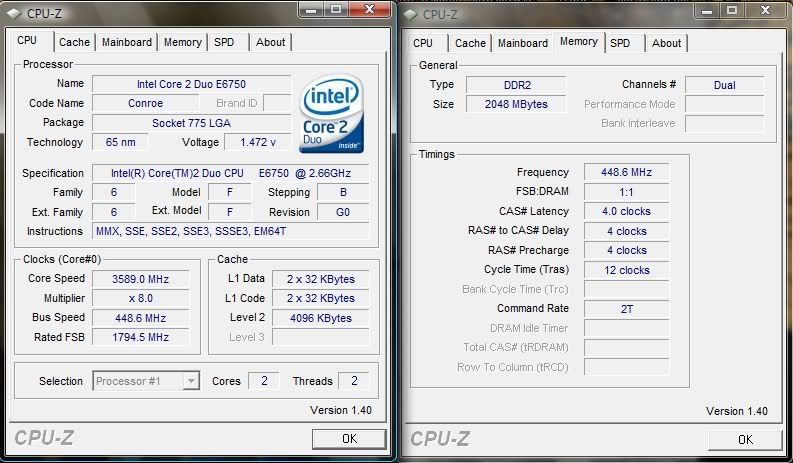Click the empty Bank Cycle Time (Trc) field

click(626, 289)
